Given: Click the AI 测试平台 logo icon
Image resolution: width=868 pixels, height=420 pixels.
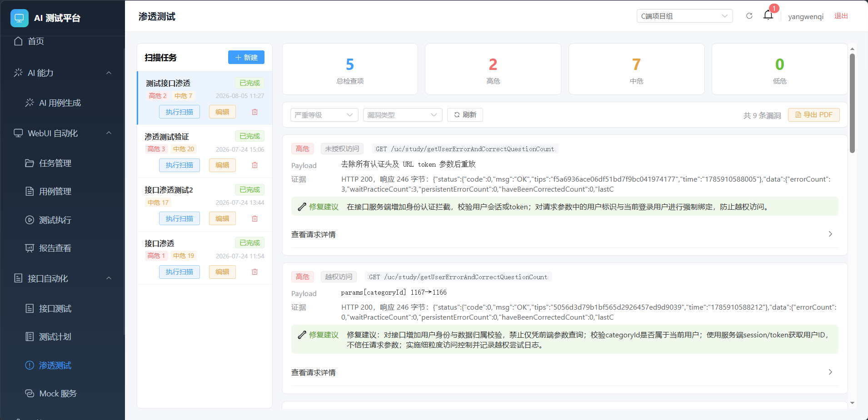Looking at the screenshot, I should pos(19,18).
